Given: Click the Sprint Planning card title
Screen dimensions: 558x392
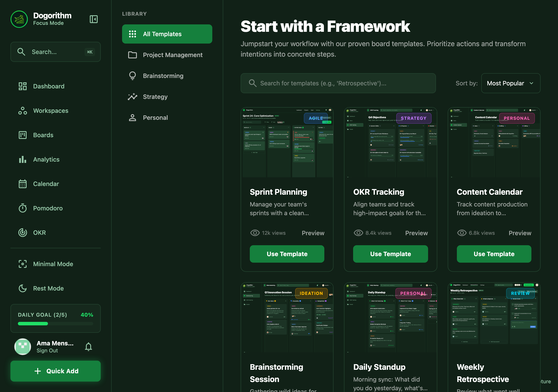Looking at the screenshot, I should (x=278, y=192).
